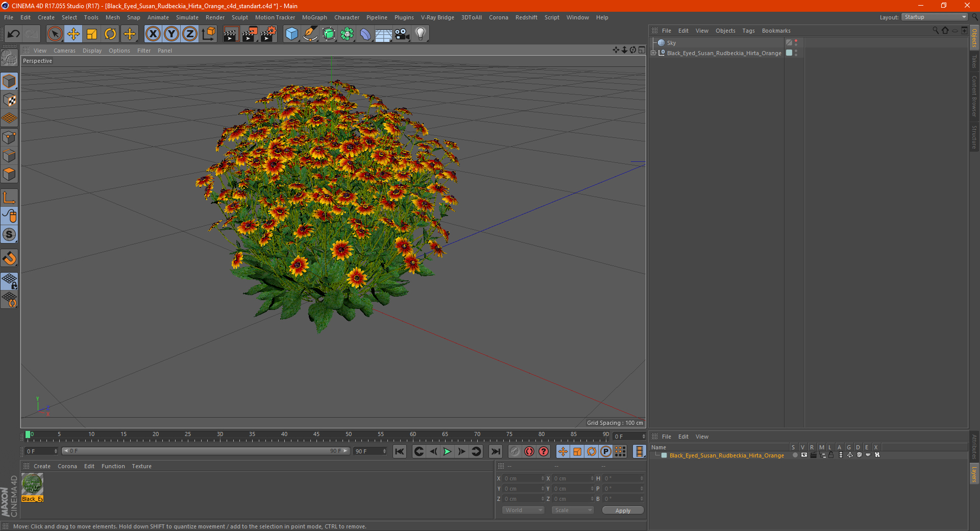980x531 pixels.
Task: Enable Points mode in left sidebar
Action: (x=9, y=137)
